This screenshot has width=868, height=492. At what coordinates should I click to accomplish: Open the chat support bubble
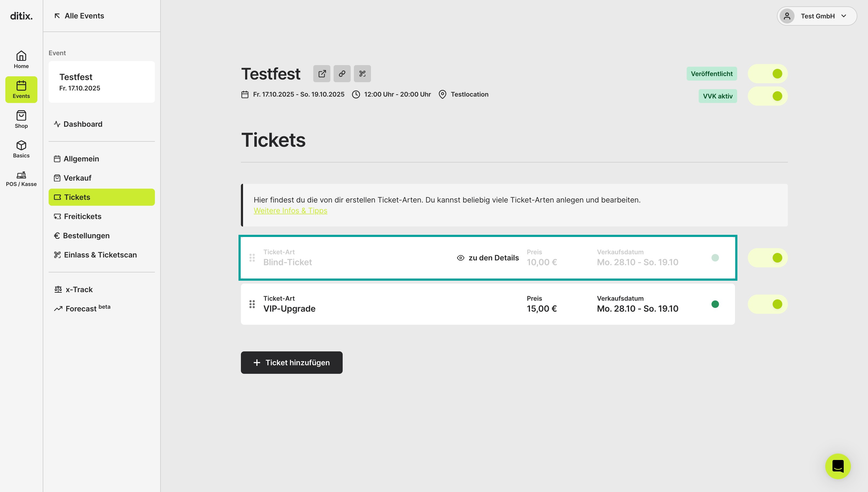838,466
